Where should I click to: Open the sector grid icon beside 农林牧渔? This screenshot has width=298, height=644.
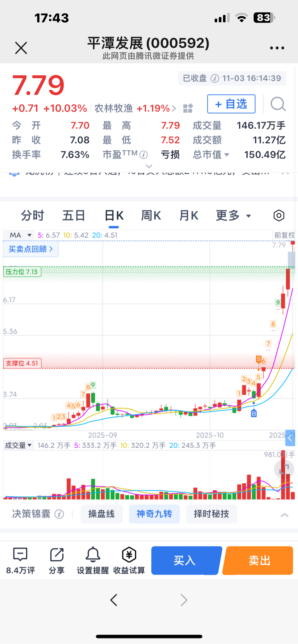188,108
